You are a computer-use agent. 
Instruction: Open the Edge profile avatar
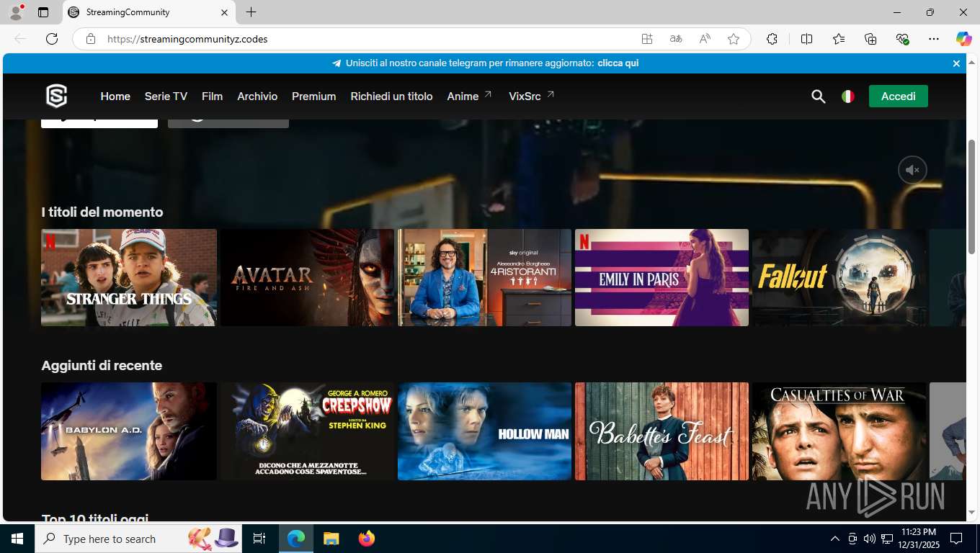tap(16, 12)
